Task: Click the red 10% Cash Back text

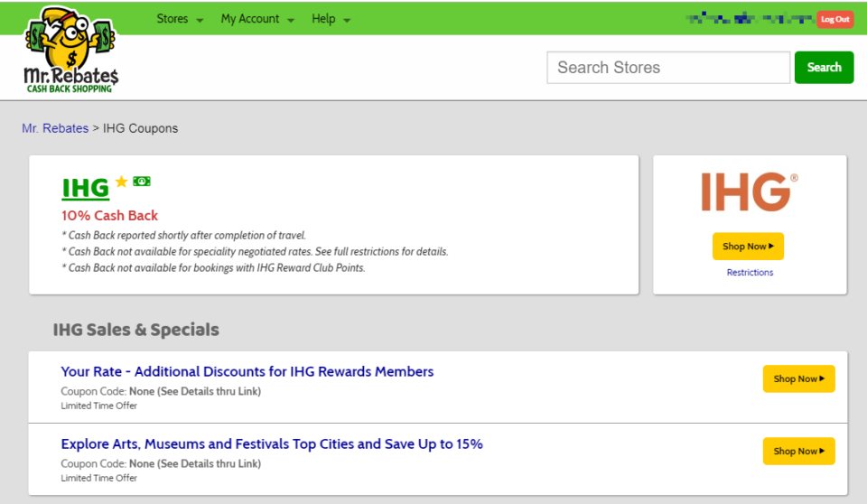Action: pyautogui.click(x=109, y=216)
